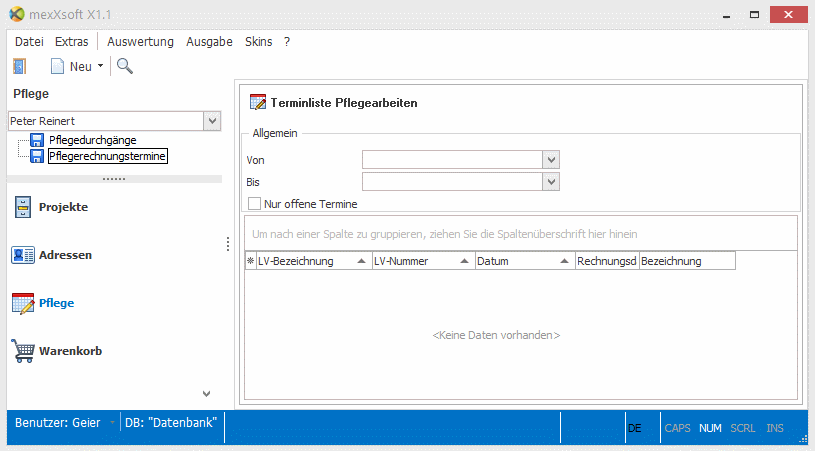
Task: Open the Bis date dropdown arrow
Action: click(x=551, y=182)
